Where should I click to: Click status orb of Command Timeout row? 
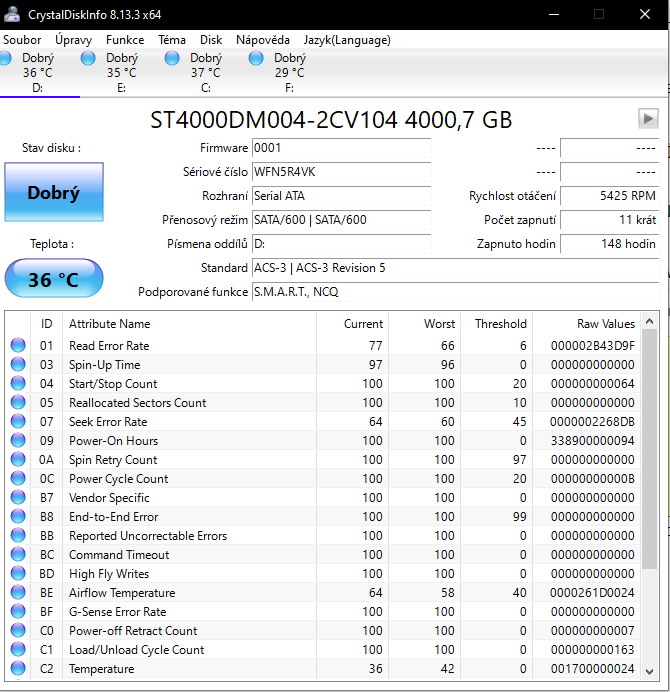(18, 554)
